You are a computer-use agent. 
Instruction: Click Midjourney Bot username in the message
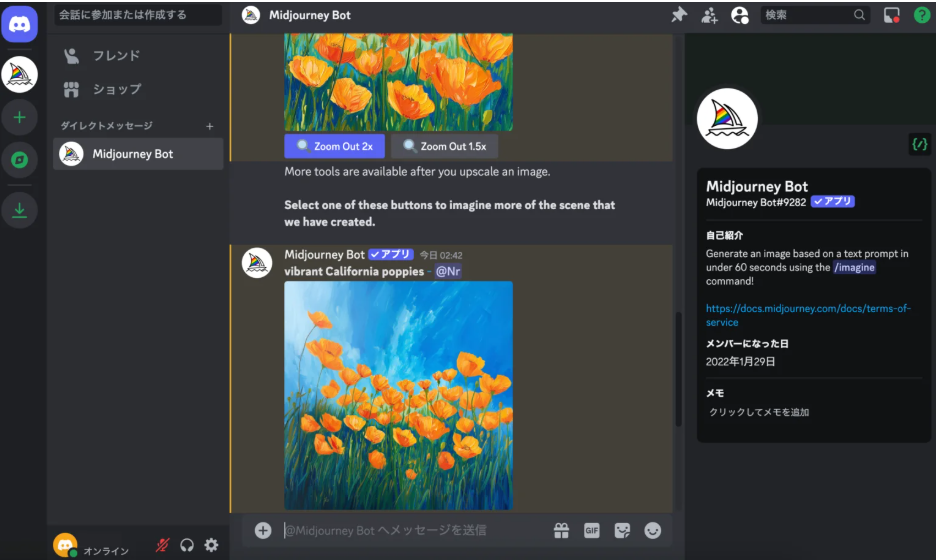[x=324, y=255]
